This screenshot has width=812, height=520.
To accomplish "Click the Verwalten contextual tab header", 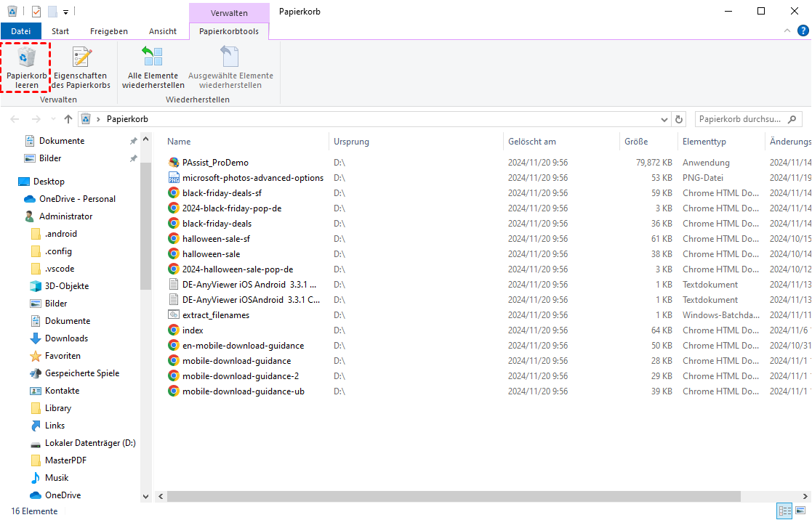I will (229, 13).
